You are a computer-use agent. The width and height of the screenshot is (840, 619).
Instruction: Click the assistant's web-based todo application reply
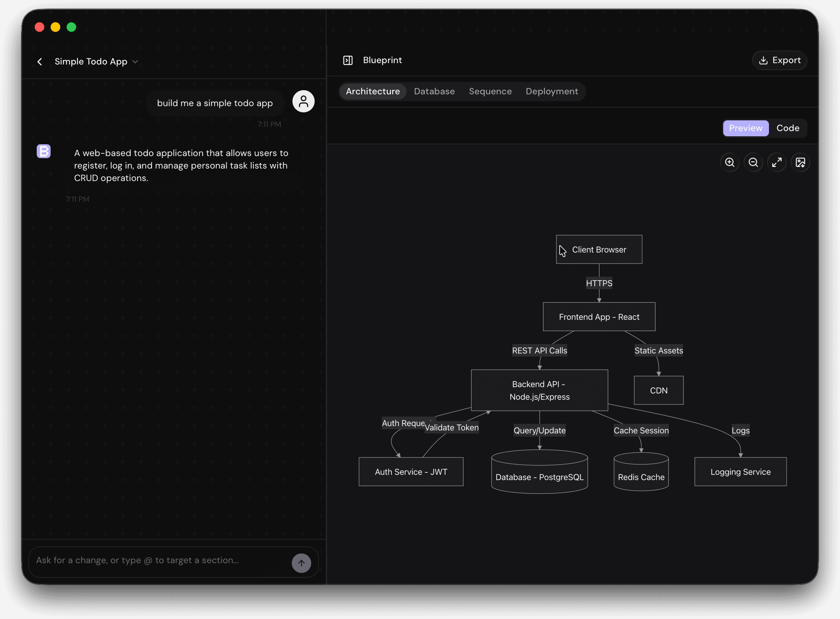(181, 165)
